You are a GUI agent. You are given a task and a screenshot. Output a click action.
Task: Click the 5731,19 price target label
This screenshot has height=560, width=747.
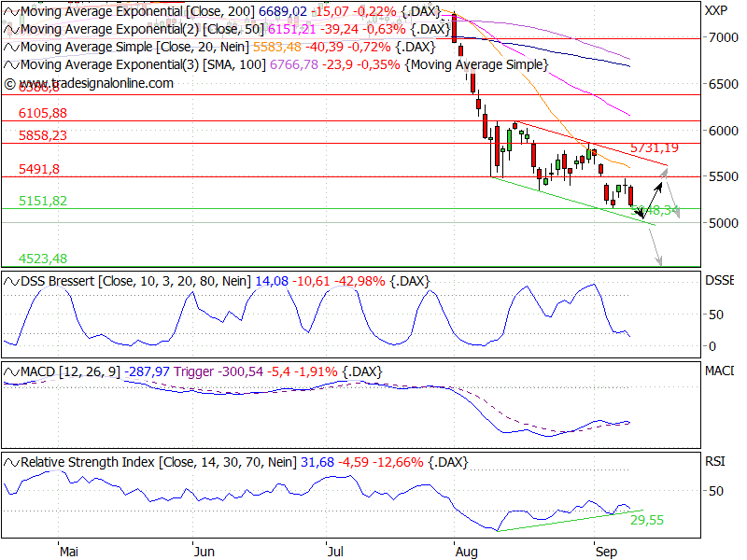coord(654,147)
